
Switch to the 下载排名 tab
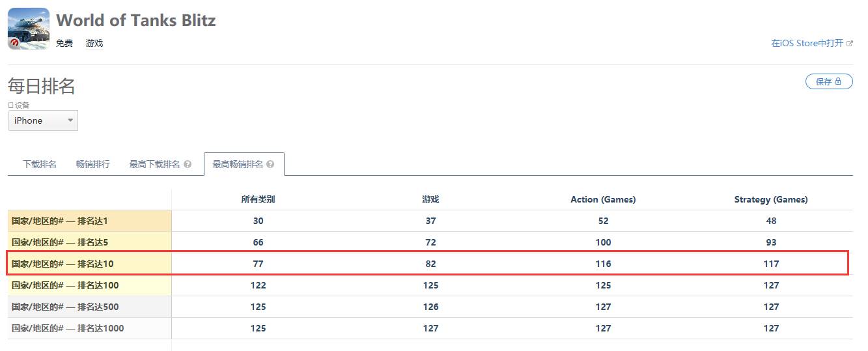40,165
